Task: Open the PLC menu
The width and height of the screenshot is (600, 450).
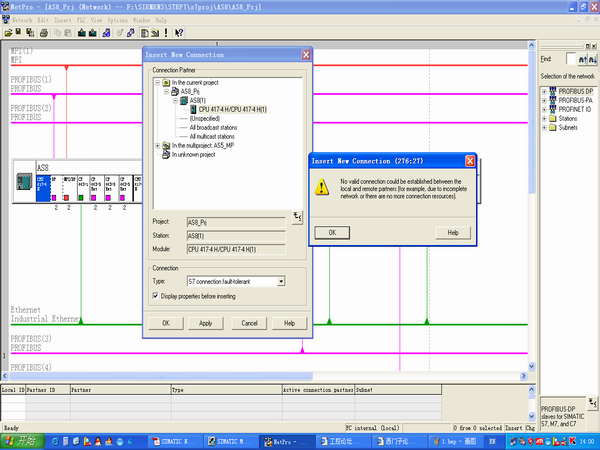Action: tap(81, 20)
